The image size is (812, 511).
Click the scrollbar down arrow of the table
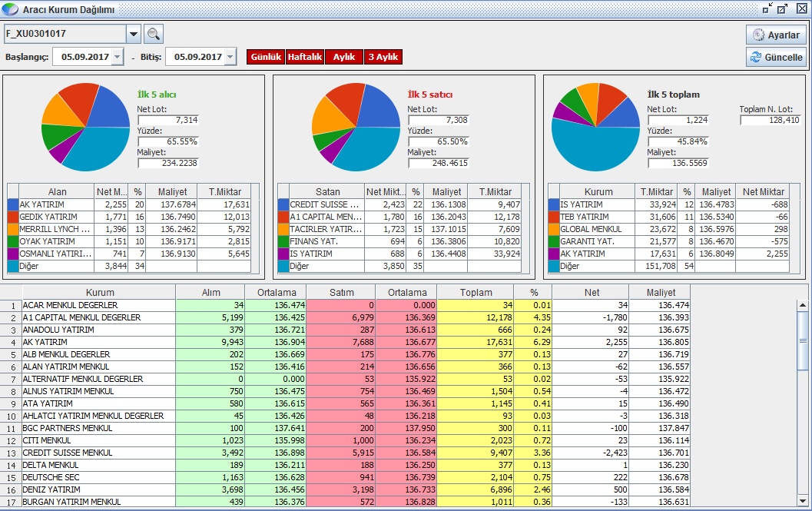(803, 501)
